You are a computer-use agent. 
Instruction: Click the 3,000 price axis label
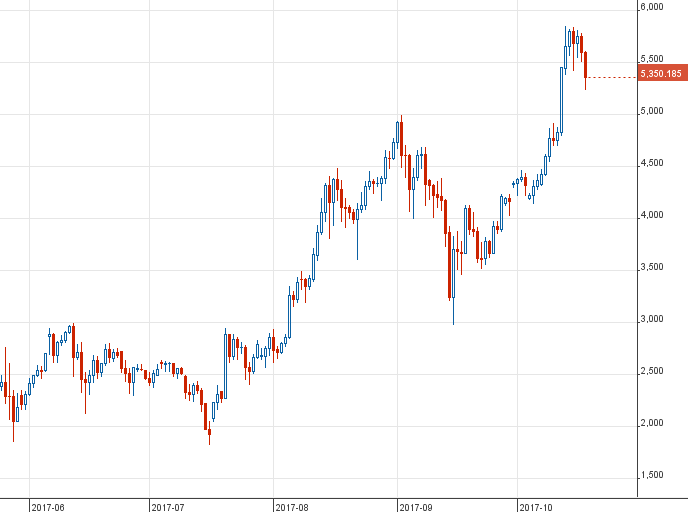(652, 319)
